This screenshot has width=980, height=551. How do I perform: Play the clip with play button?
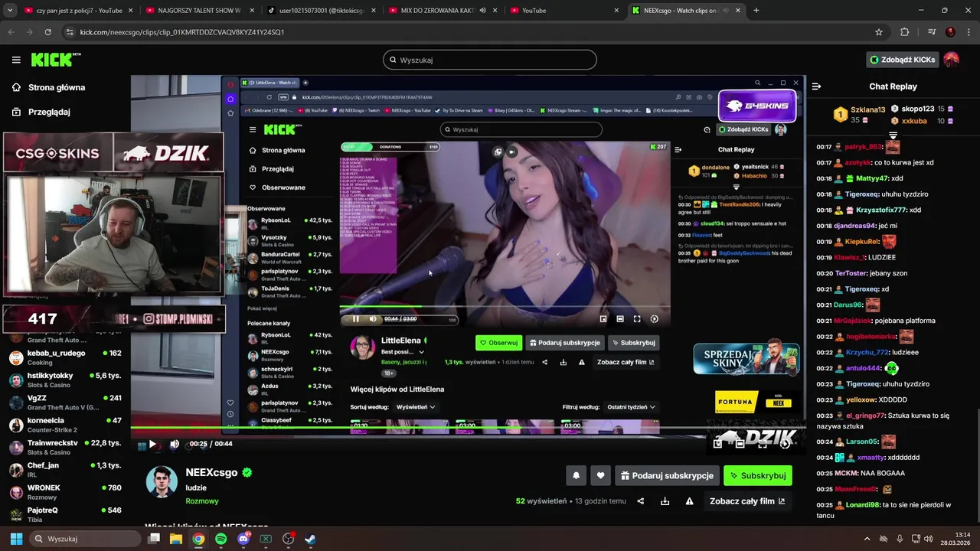152,444
